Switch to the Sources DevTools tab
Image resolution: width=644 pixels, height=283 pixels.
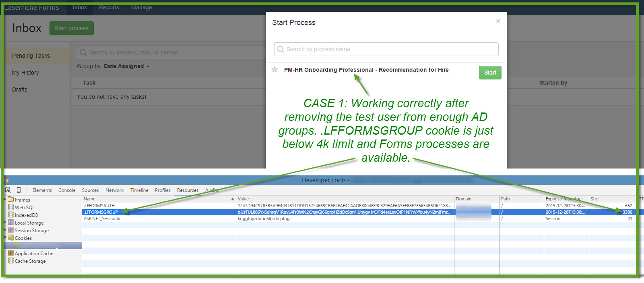click(90, 190)
